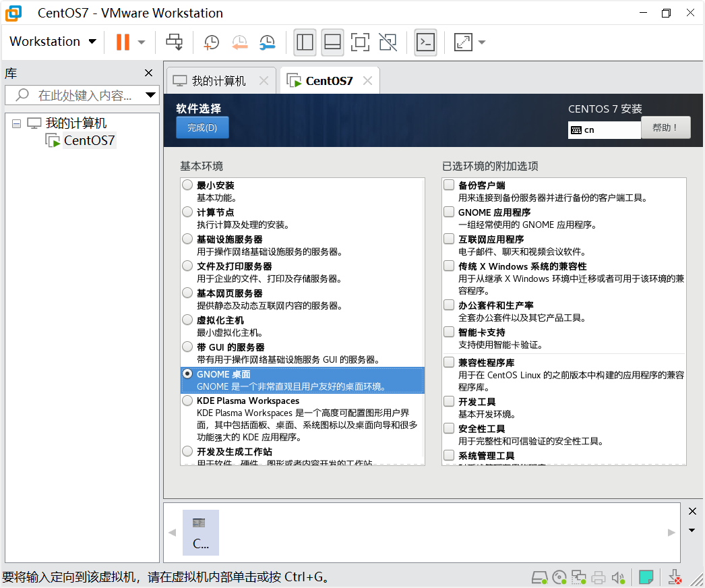The height and width of the screenshot is (588, 705).
Task: Check the 备份客户端 checkbox
Action: pyautogui.click(x=449, y=185)
